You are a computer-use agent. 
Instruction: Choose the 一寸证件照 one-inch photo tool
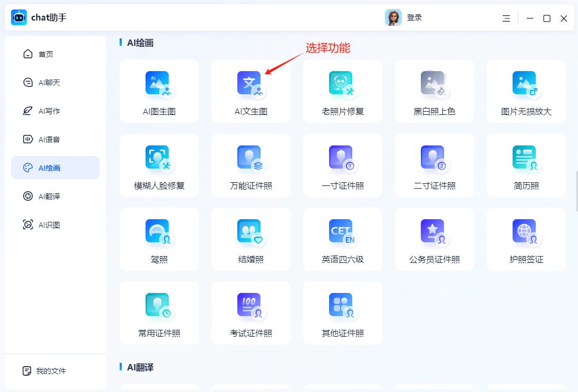coord(342,165)
